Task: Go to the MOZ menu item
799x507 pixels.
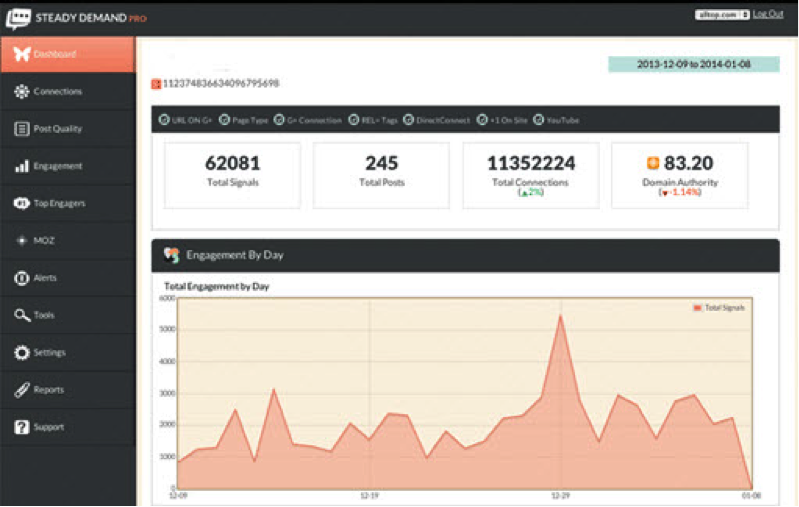Action: pos(68,241)
